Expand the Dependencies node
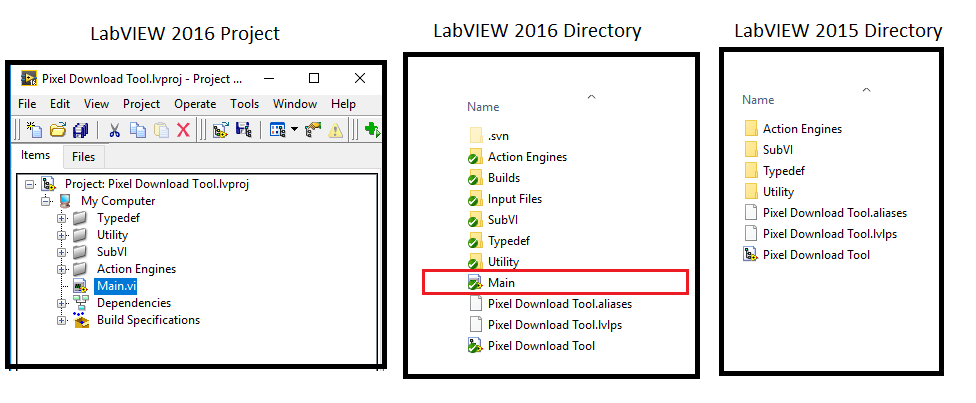 tap(62, 303)
